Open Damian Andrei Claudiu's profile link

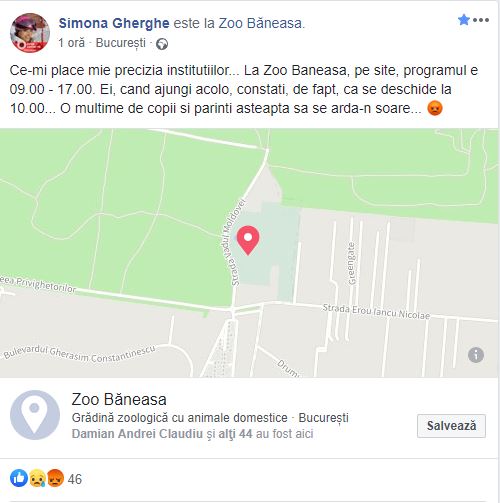coord(137,434)
